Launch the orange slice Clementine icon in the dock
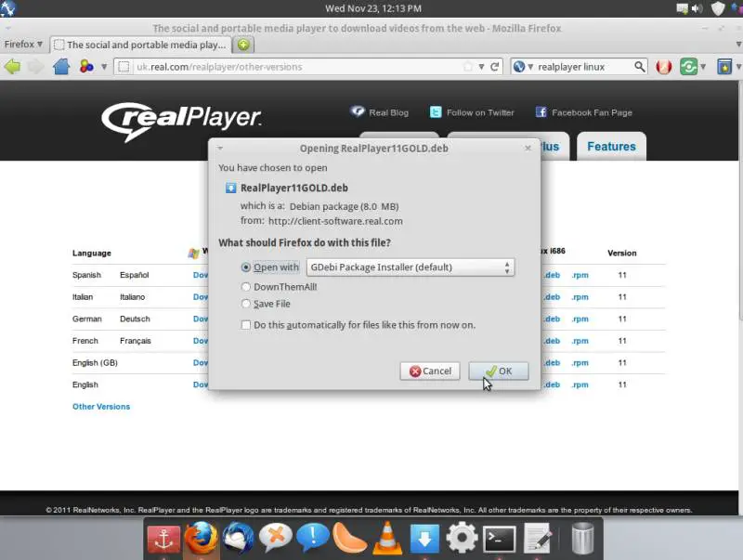The image size is (743, 560). point(350,539)
